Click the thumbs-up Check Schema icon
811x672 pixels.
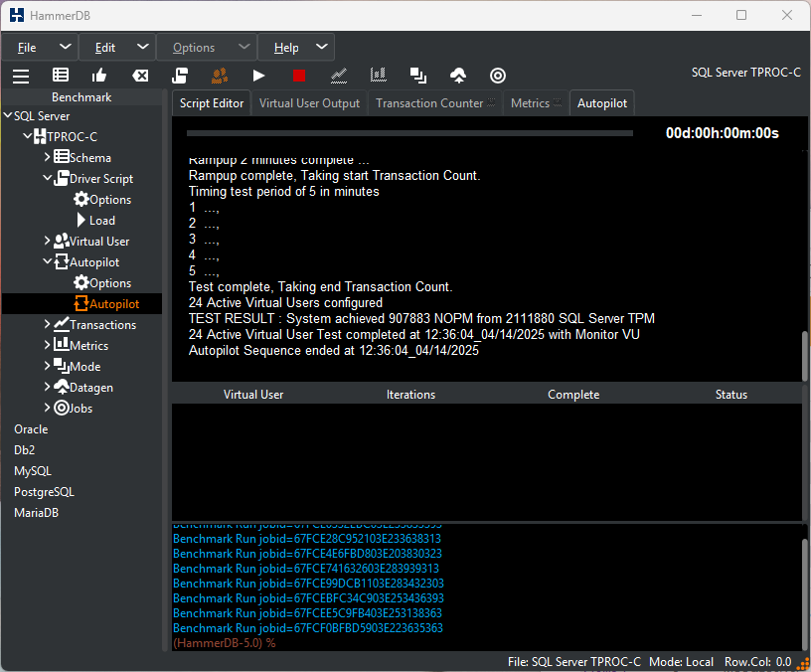tap(98, 76)
